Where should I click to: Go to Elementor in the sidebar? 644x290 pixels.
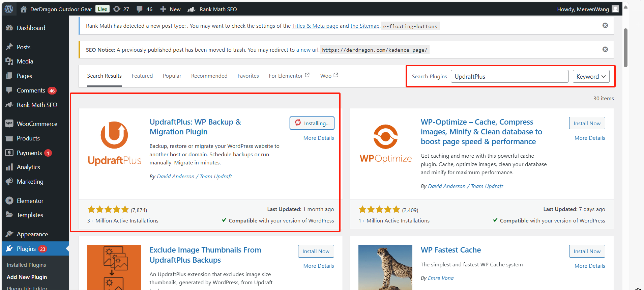click(30, 201)
